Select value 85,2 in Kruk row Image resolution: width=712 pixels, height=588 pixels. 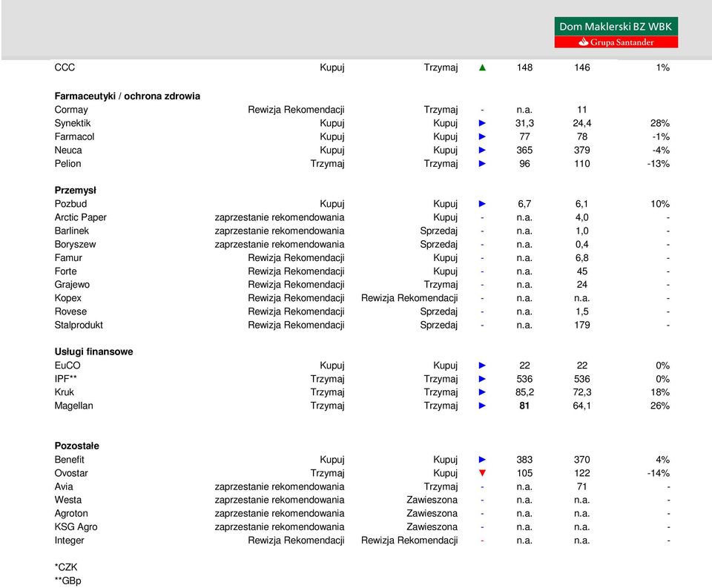tap(524, 392)
